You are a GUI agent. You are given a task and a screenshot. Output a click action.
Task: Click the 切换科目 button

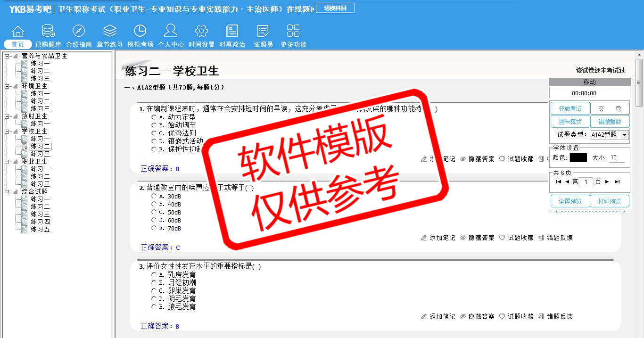click(335, 8)
